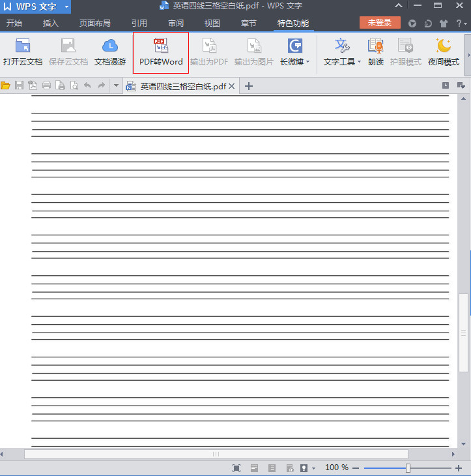
Task: Zoom in with the plus button
Action: [x=459, y=468]
